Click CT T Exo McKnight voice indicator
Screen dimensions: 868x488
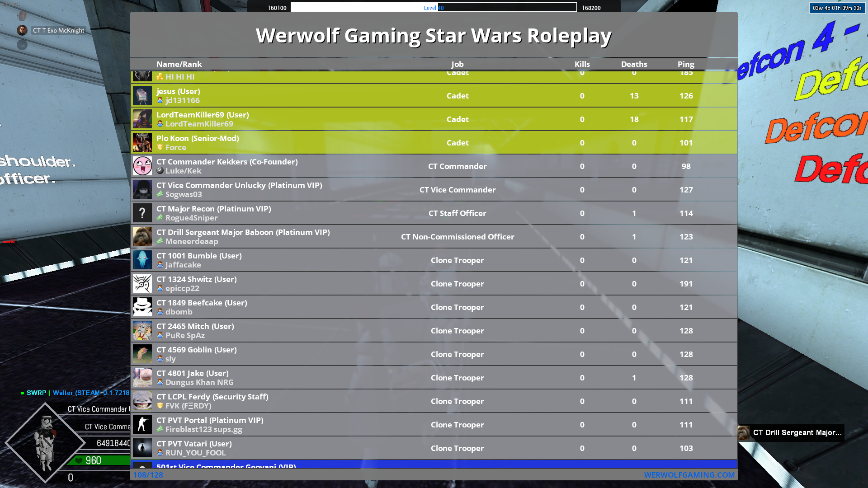[58, 30]
